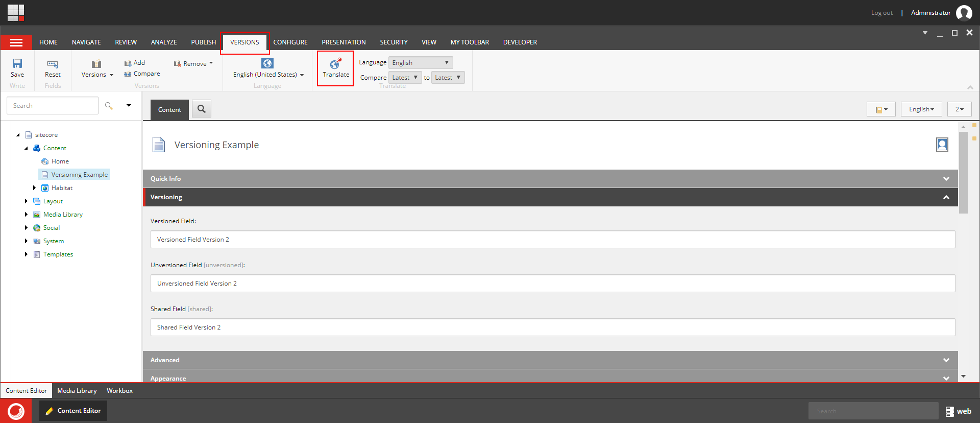Open the version number 2 dropdown

[960, 109]
